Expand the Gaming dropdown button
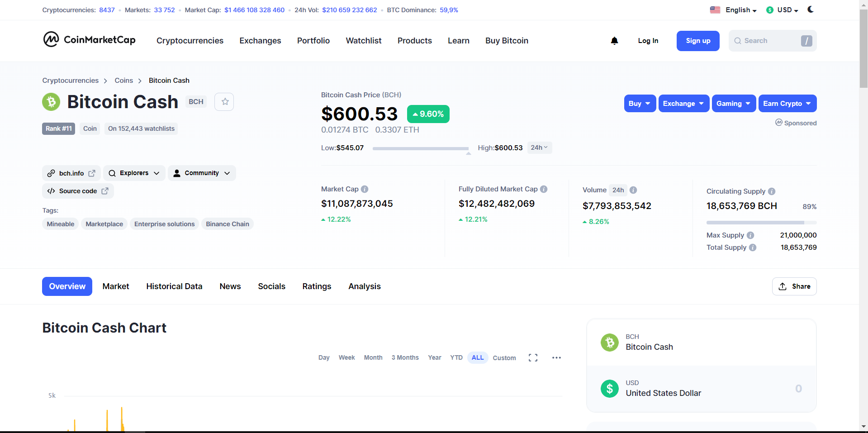Image resolution: width=868 pixels, height=433 pixels. pos(734,104)
